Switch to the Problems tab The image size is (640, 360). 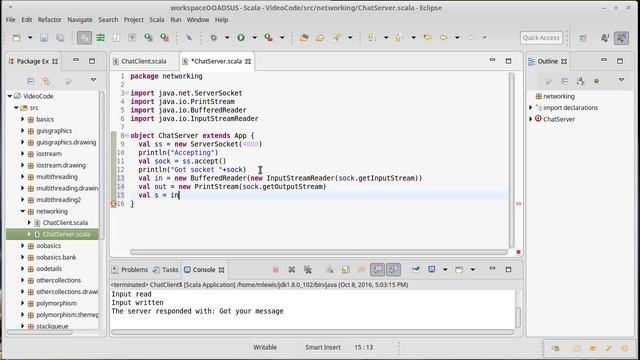[130, 270]
